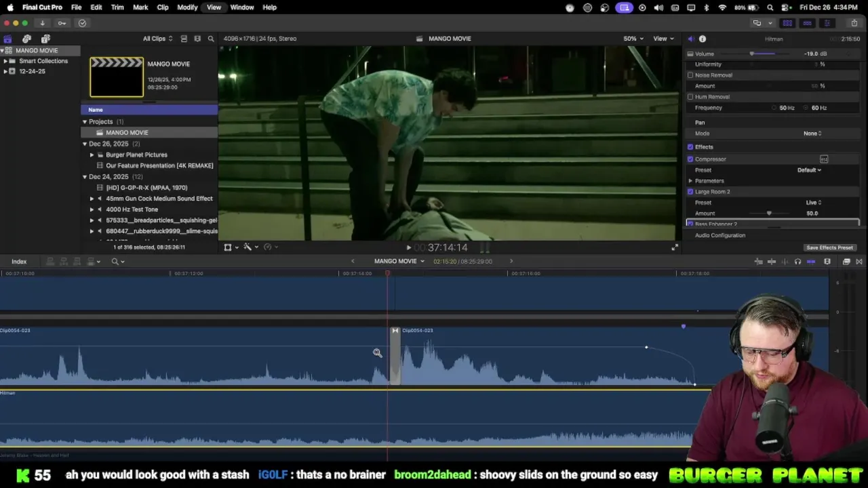Click the transition icon on Clip0054-023
This screenshot has height=488, width=868.
tap(395, 331)
